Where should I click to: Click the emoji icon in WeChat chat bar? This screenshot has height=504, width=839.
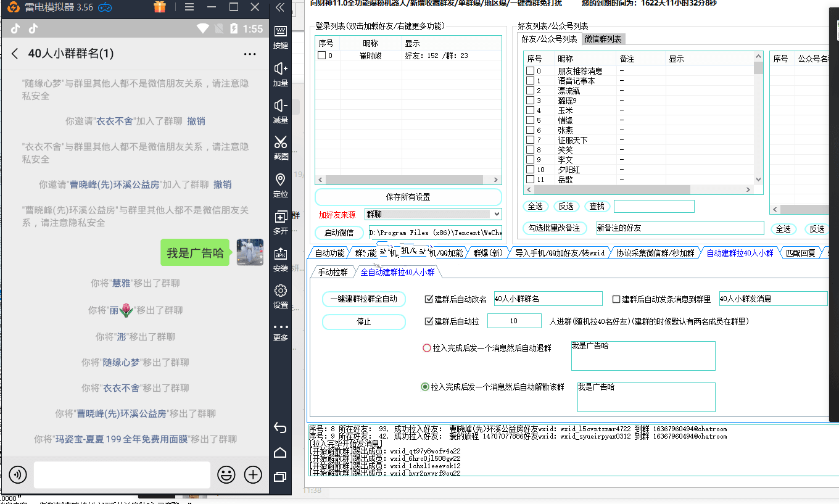[227, 474]
